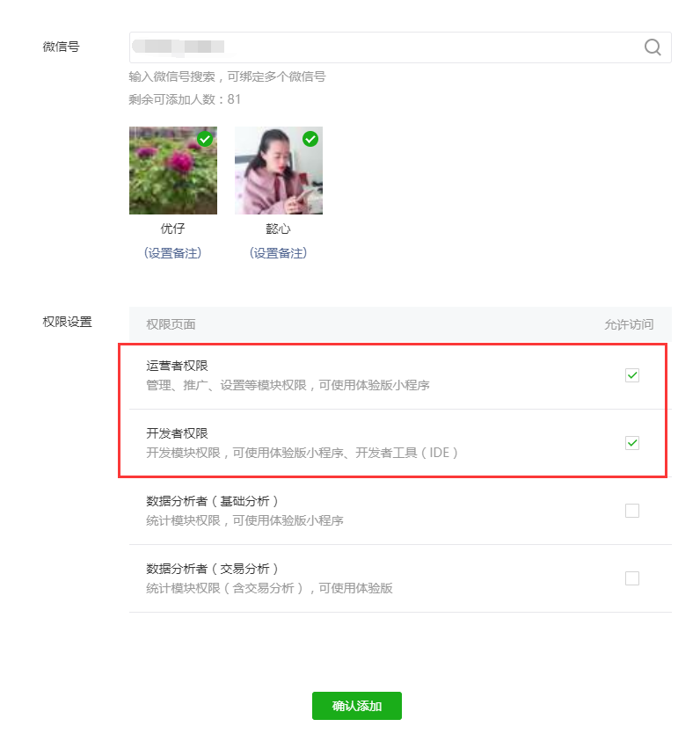Select the 优仔 flower avatar thumbnail

pos(173,171)
